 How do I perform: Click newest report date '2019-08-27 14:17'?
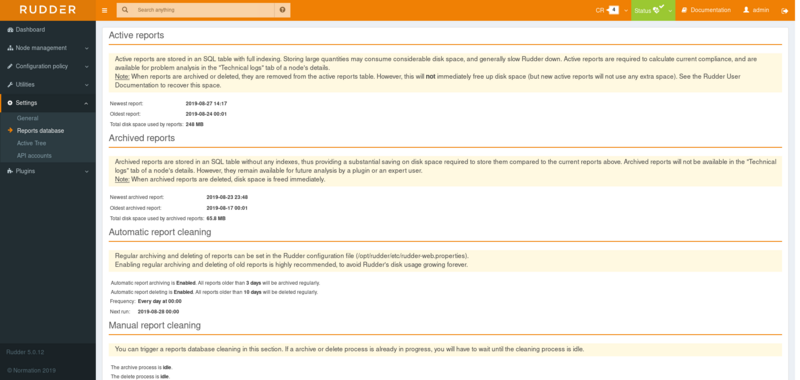pyautogui.click(x=206, y=104)
